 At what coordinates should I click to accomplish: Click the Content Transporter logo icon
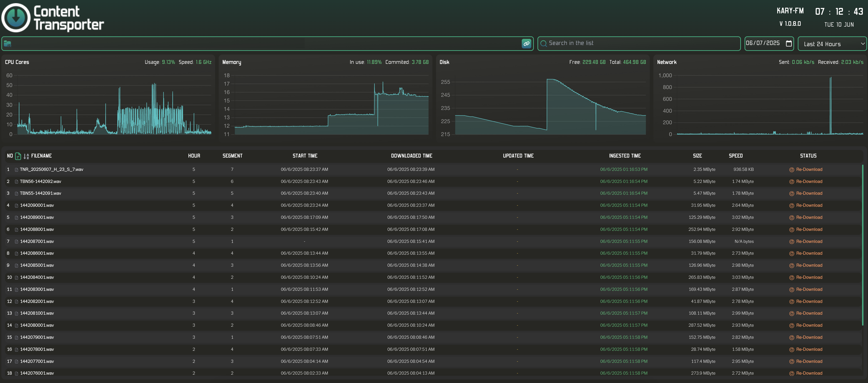[x=16, y=17]
